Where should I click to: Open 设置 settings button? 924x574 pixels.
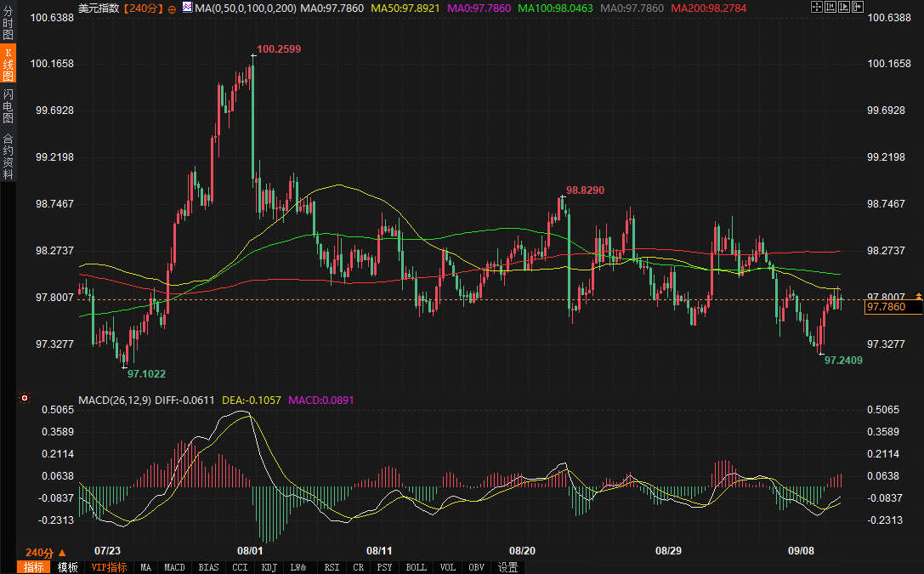tap(508, 567)
